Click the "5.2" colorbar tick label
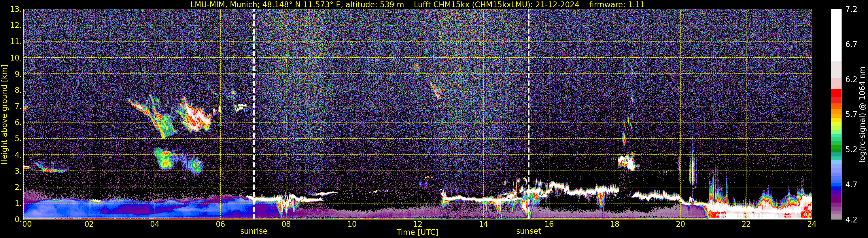This screenshot has height=238, width=868. point(851,149)
